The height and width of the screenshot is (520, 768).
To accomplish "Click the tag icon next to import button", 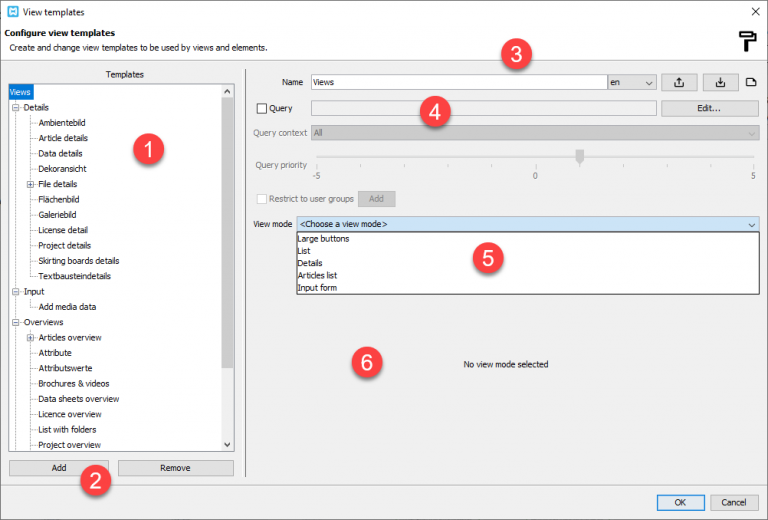I will point(751,82).
